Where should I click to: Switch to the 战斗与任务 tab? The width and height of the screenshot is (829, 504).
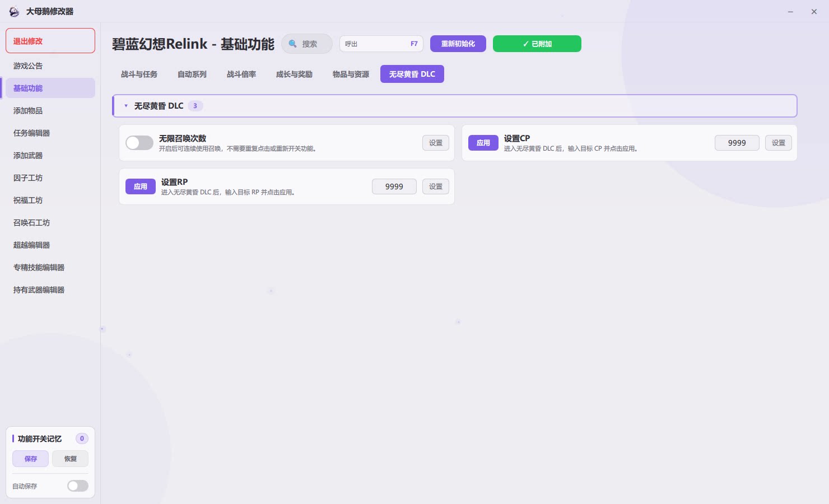pyautogui.click(x=139, y=74)
